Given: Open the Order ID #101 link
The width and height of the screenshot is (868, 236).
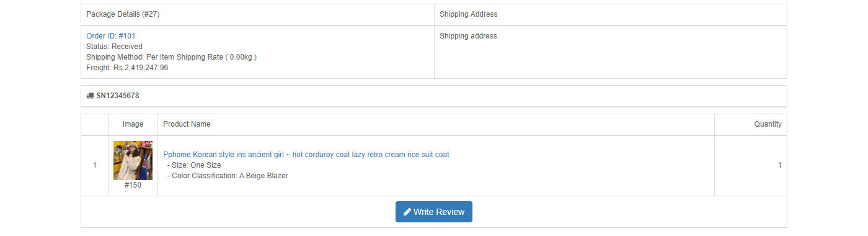Looking at the screenshot, I should [111, 36].
